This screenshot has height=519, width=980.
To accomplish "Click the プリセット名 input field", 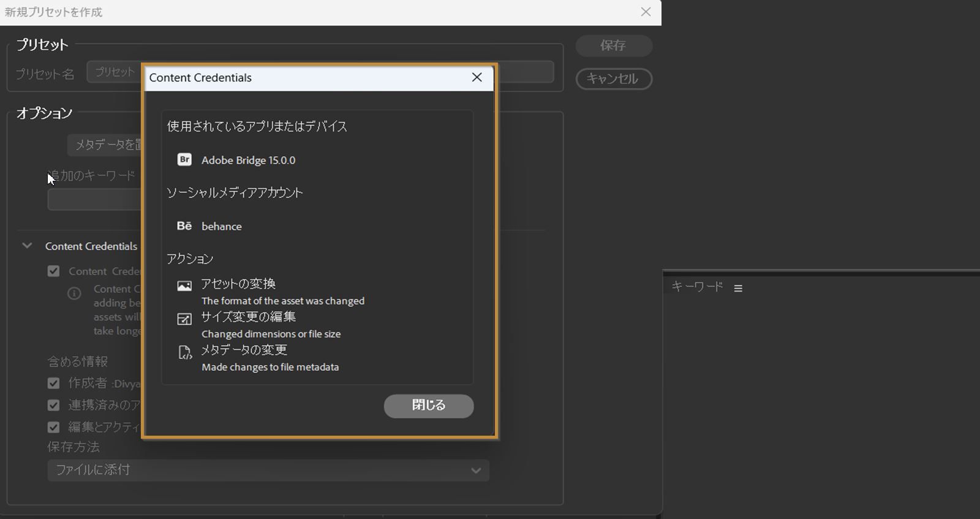I will 320,72.
